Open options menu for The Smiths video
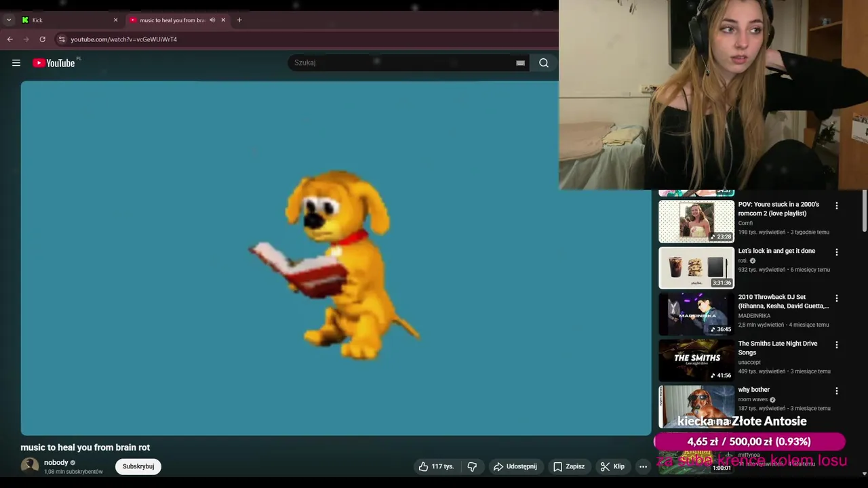 tap(836, 345)
